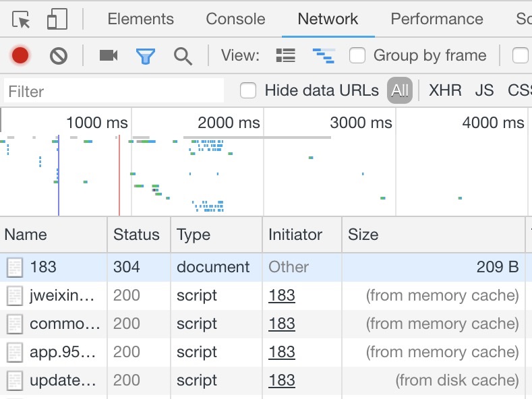Screen dimensions: 532x399
Task: Sort requests by Status column header
Action: pos(136,235)
